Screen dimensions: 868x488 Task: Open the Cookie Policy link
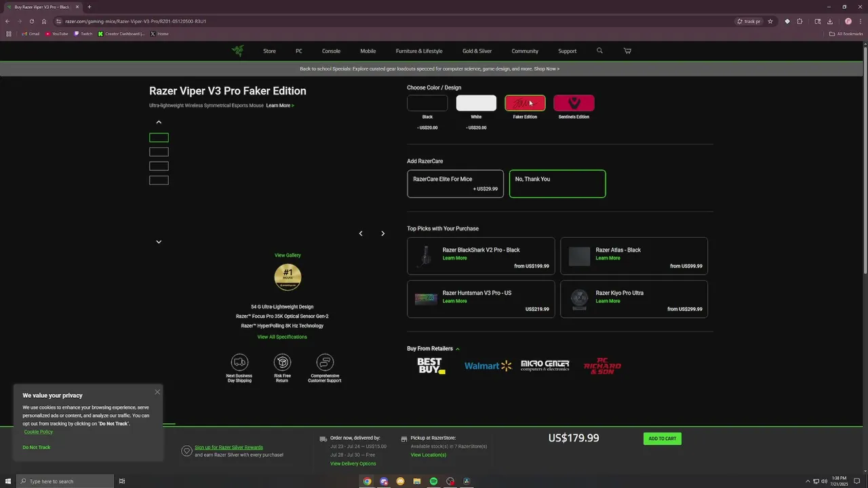tap(38, 432)
